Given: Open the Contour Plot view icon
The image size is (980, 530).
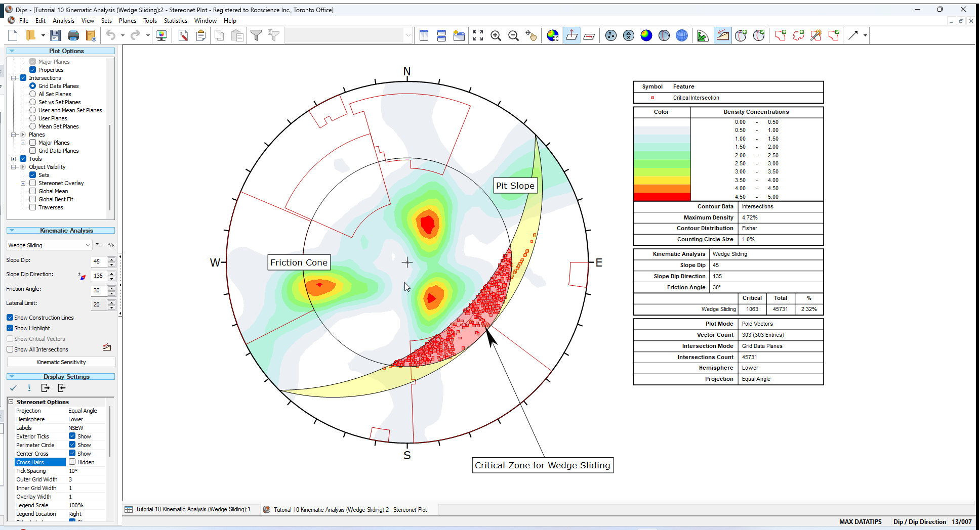Looking at the screenshot, I should coord(646,35).
